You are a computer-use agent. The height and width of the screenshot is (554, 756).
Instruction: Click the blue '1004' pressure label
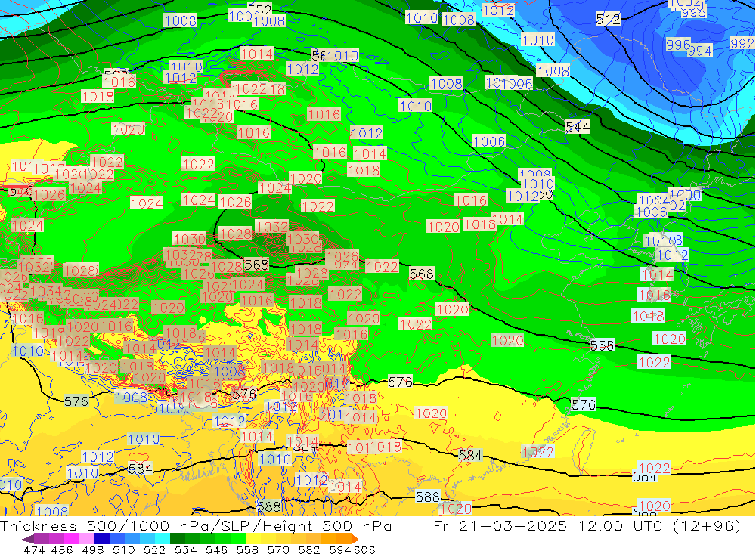[654, 200]
